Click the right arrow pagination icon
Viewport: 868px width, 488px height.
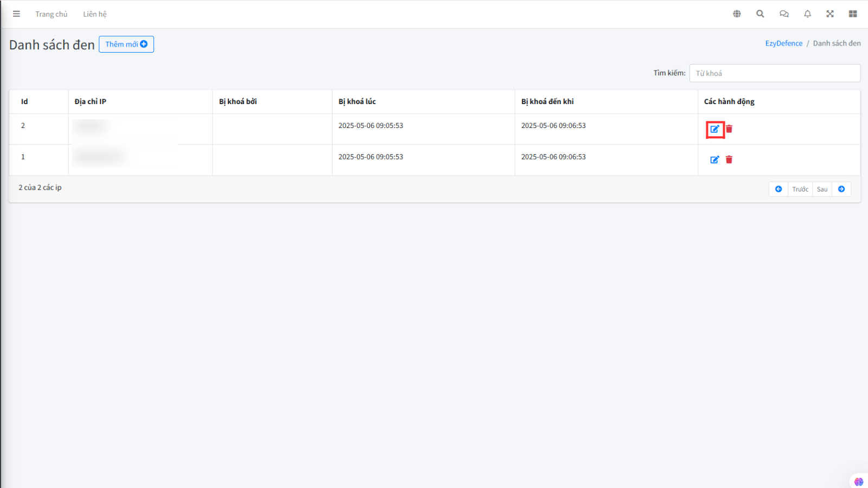click(x=841, y=189)
